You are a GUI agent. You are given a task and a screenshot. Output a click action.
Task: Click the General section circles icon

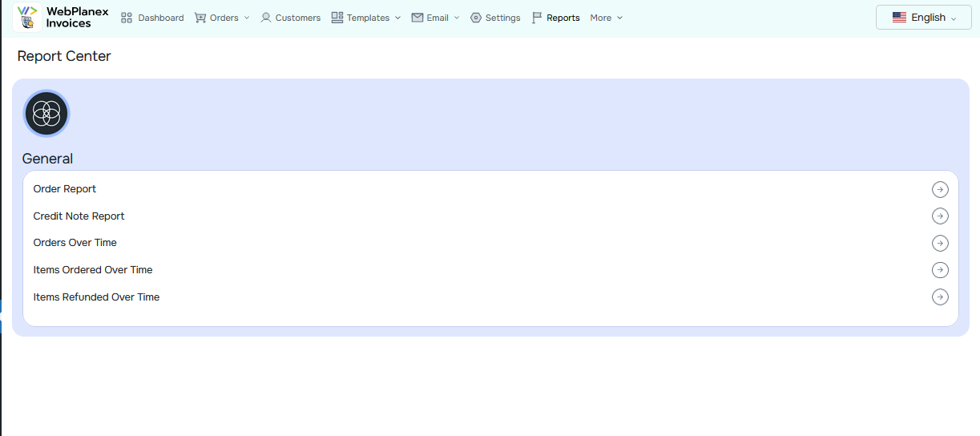click(46, 114)
